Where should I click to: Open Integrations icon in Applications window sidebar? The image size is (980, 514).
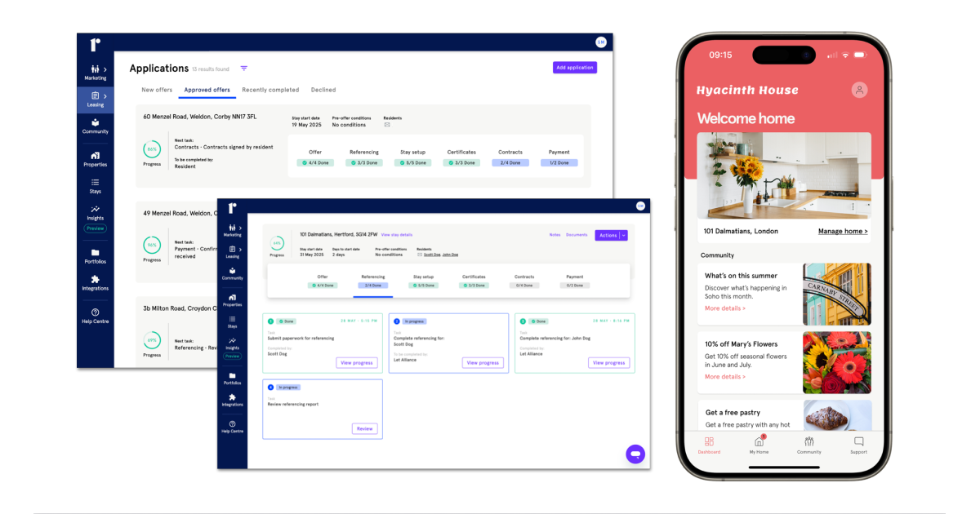[96, 279]
